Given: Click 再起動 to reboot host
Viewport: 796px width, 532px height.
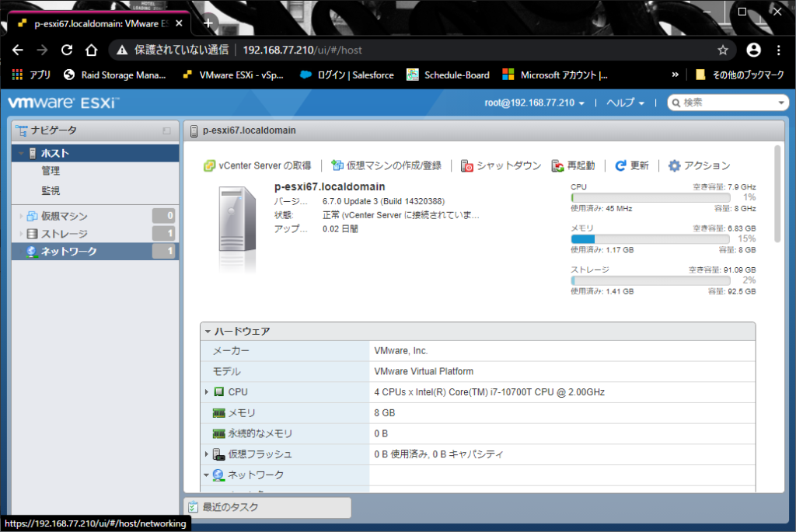Looking at the screenshot, I should tap(574, 166).
